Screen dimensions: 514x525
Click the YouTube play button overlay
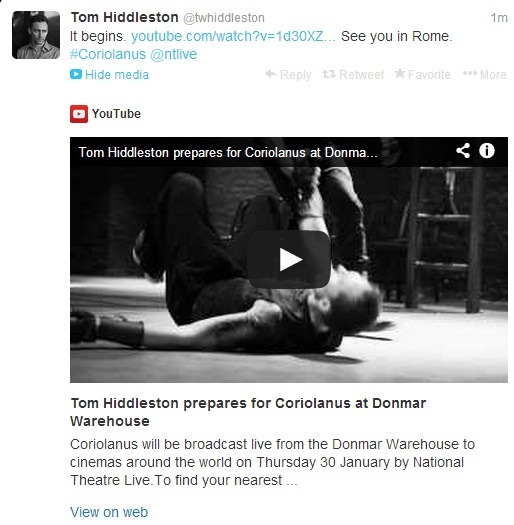289,259
